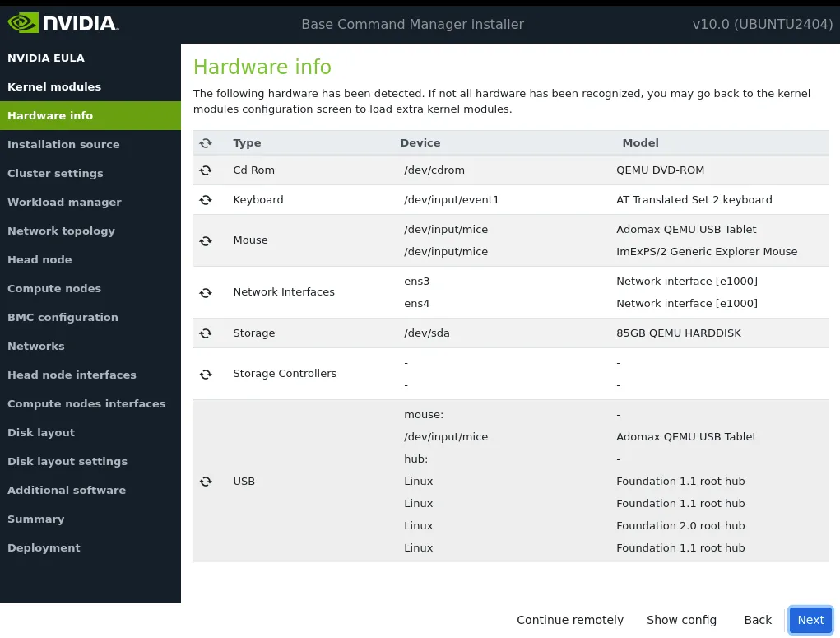840x638 pixels.
Task: Refresh the Storage Controllers row
Action: (206, 375)
